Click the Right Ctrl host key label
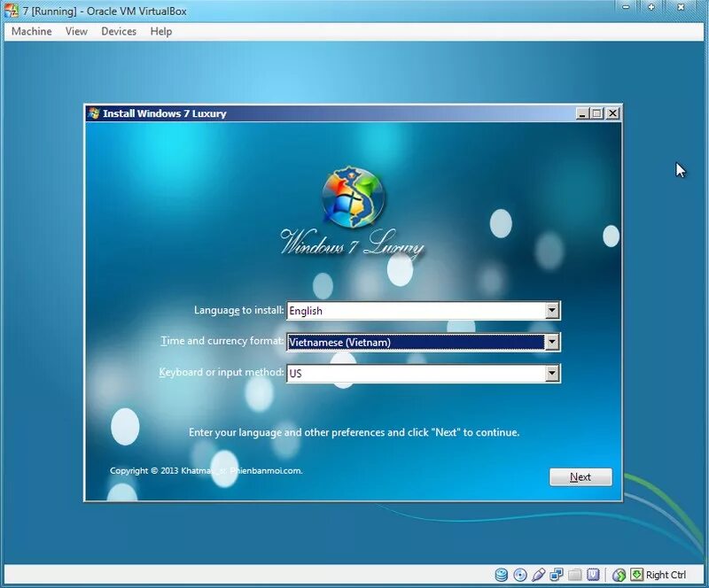The image size is (709, 588). [666, 575]
